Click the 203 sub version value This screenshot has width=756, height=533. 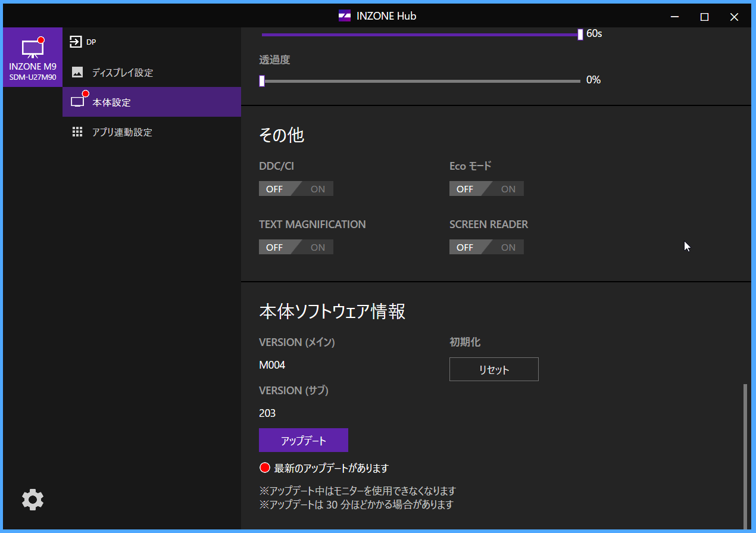(x=267, y=413)
